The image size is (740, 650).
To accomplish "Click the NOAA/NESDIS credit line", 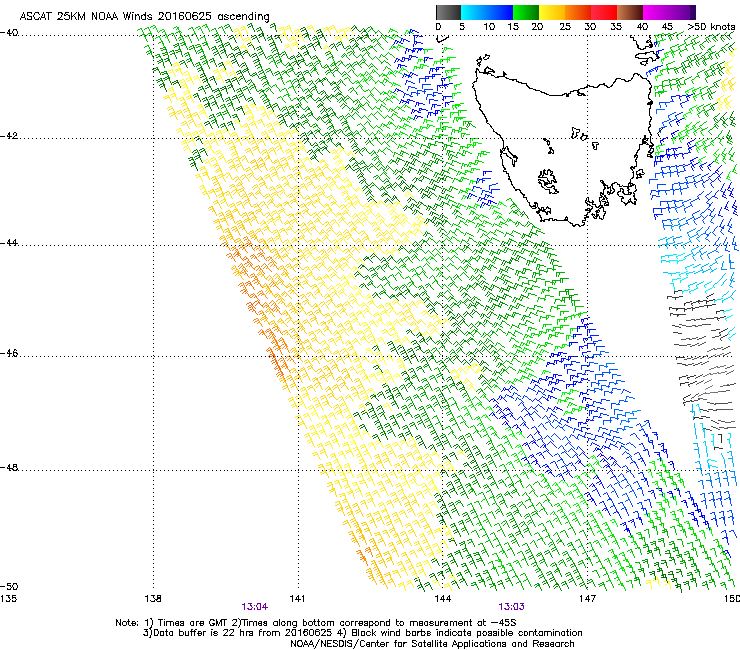I will pyautogui.click(x=432, y=644).
